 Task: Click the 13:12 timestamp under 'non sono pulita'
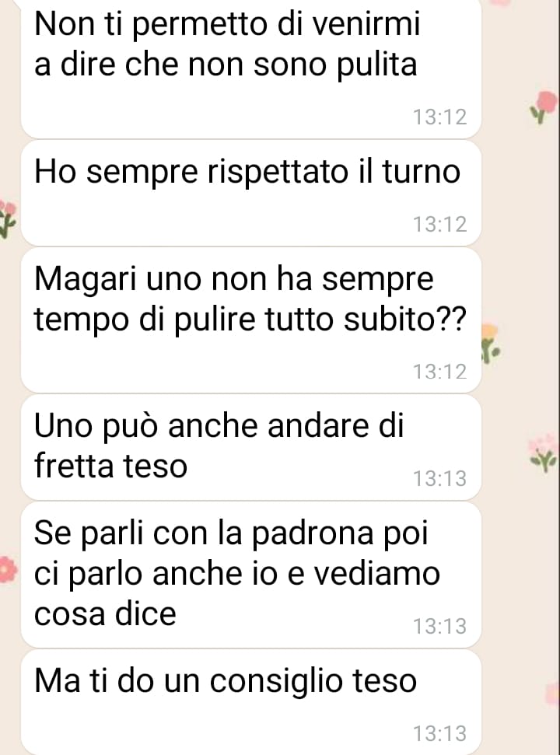tap(440, 117)
